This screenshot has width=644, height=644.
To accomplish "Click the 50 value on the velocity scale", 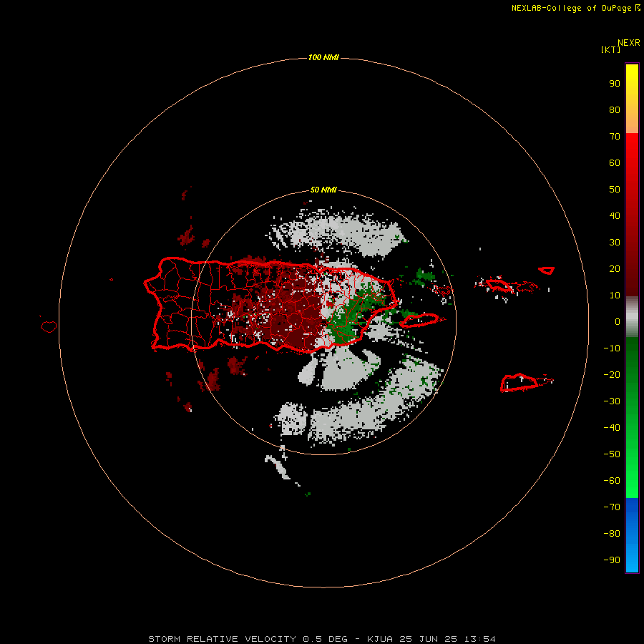I will tap(615, 190).
